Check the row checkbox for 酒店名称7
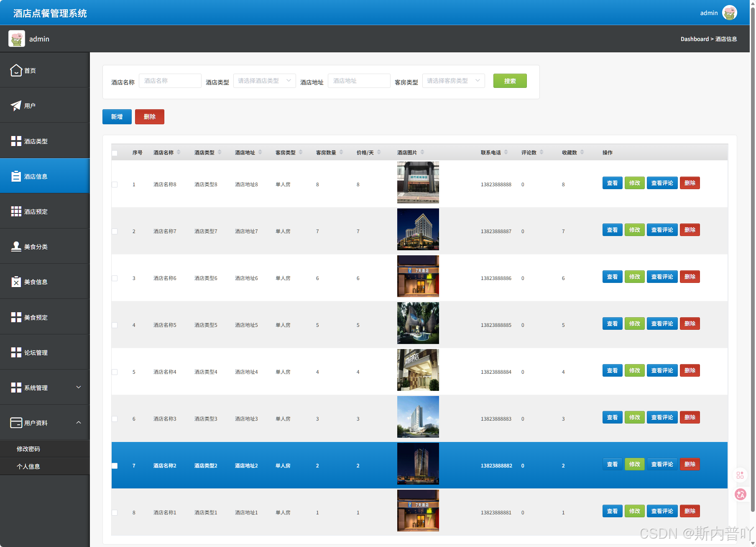Screen dimensions: 756x547 [115, 231]
